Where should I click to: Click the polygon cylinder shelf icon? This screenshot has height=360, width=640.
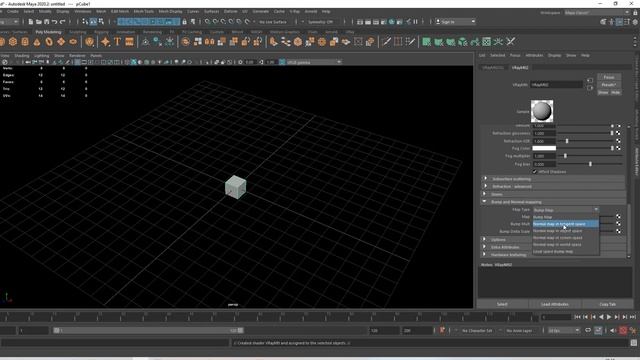25,42
